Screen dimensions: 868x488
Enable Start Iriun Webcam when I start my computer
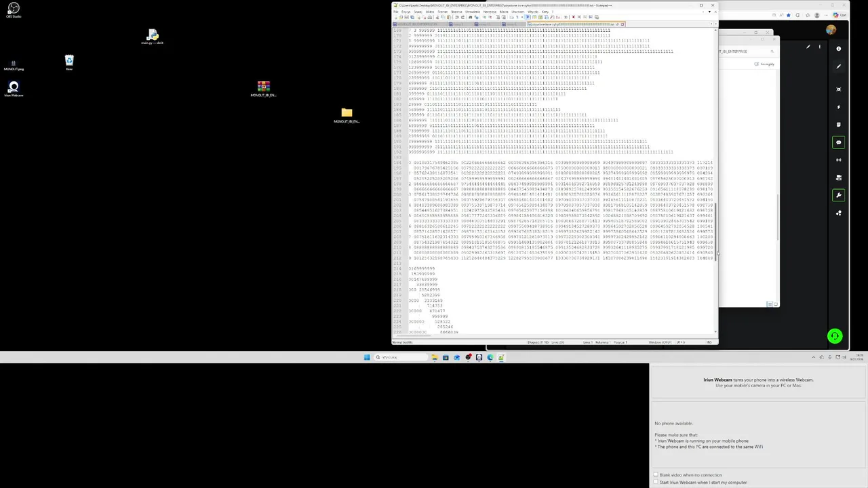click(x=656, y=483)
